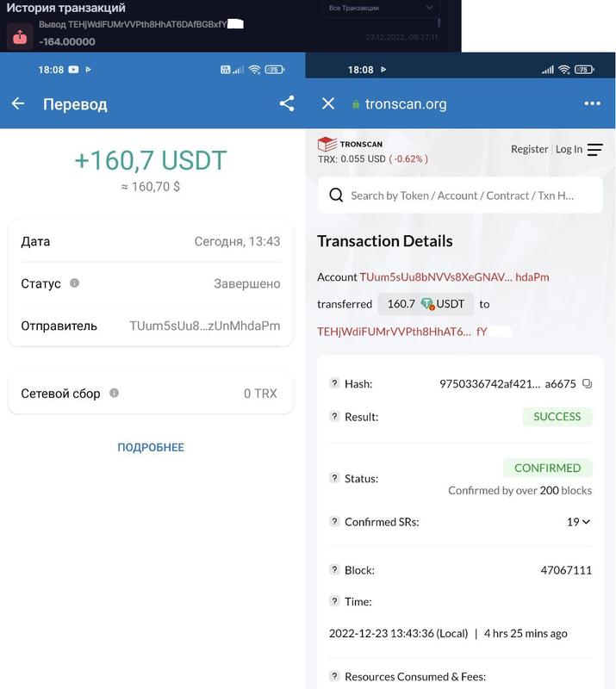This screenshot has height=689, width=616.
Task: Click the Register link
Action: tap(529, 149)
